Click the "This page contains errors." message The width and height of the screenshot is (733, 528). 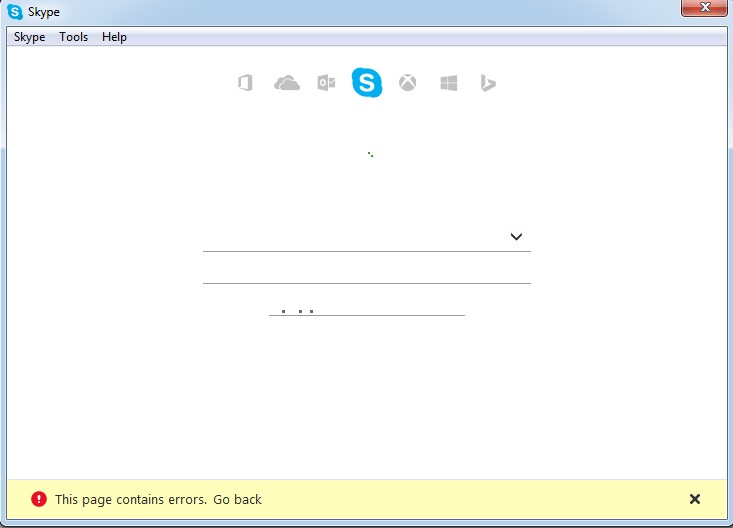point(131,499)
